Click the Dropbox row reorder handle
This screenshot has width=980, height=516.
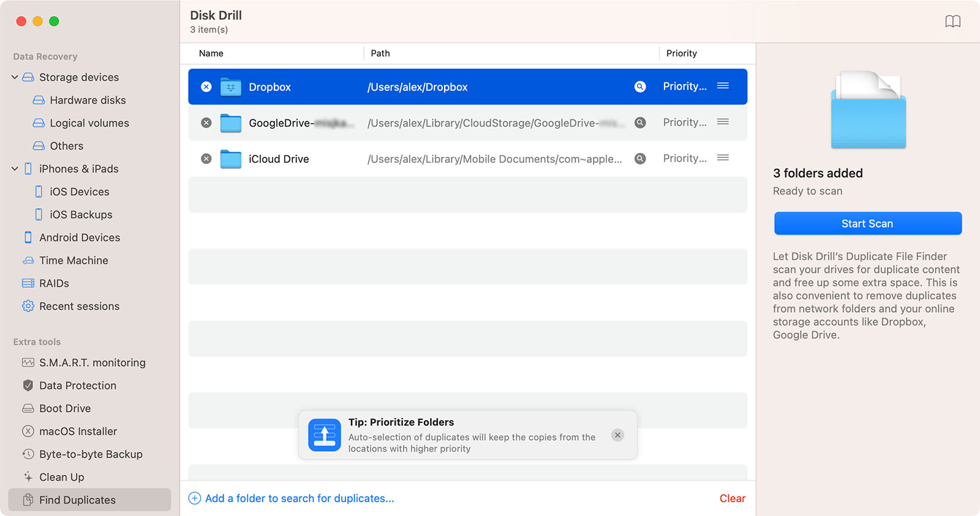723,86
